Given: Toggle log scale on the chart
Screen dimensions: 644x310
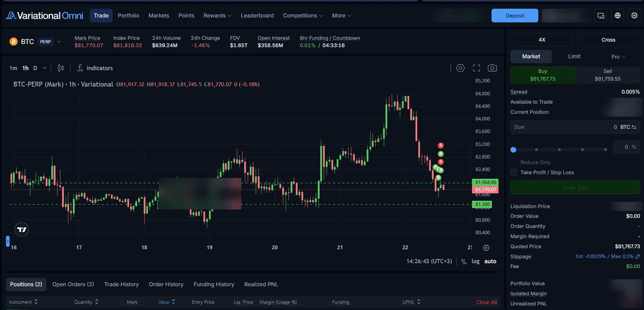Looking at the screenshot, I should 475,261.
